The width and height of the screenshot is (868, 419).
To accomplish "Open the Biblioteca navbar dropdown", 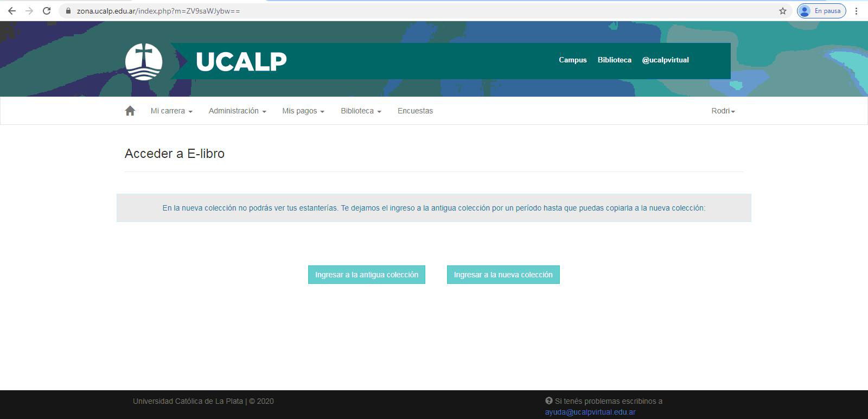I will click(x=361, y=111).
